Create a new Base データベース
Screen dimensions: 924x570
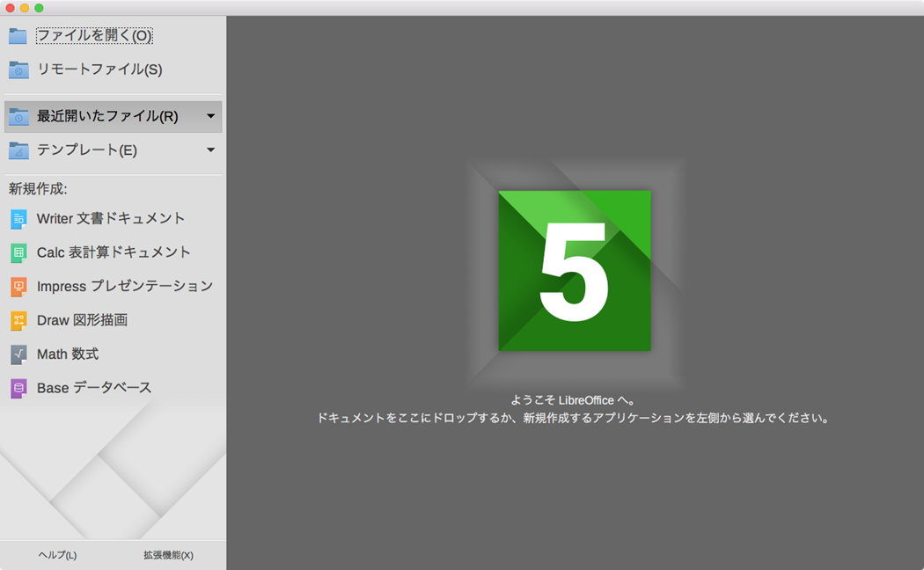pyautogui.click(x=94, y=388)
